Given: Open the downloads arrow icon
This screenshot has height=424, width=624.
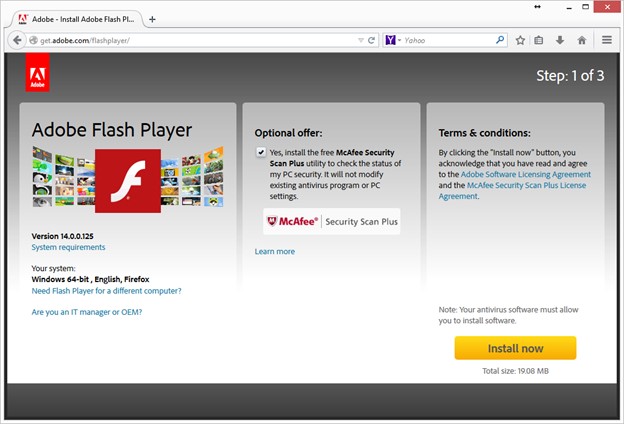Looking at the screenshot, I should (560, 41).
